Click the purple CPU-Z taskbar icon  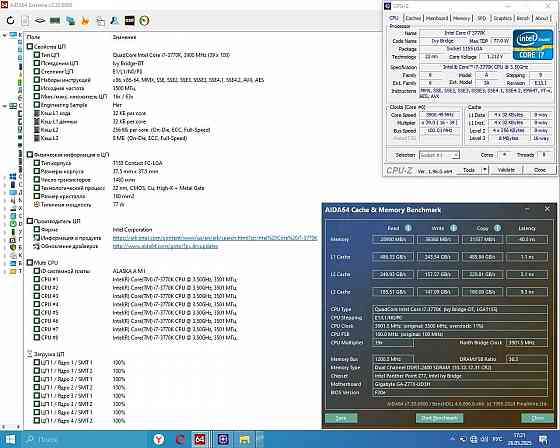[223, 439]
